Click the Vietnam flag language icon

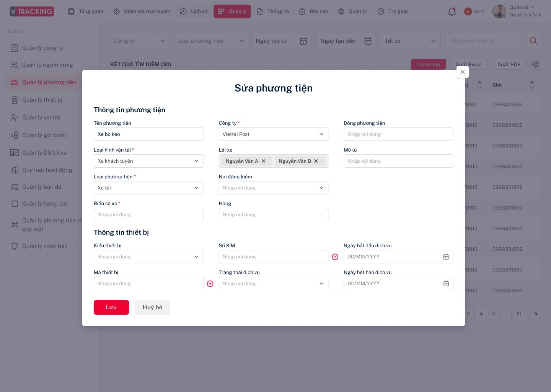[x=468, y=11]
